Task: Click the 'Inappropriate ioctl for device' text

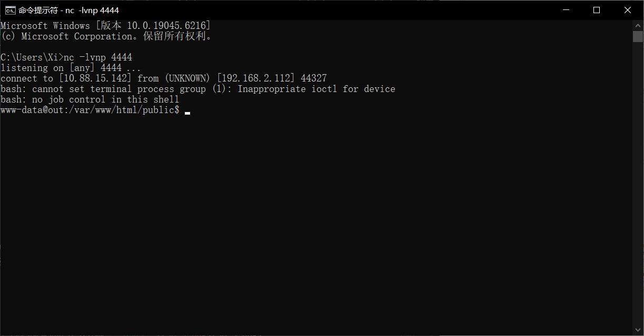Action: (316, 89)
